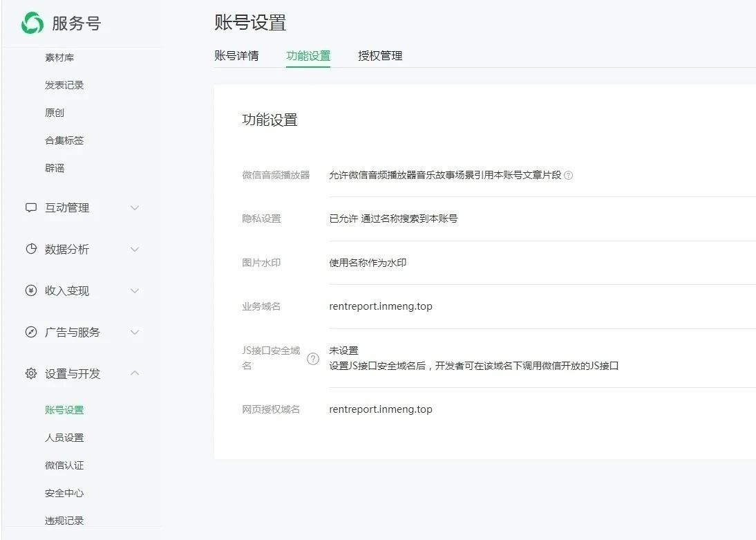
Task: Switch to the 账号详情 tab
Action: (x=236, y=55)
